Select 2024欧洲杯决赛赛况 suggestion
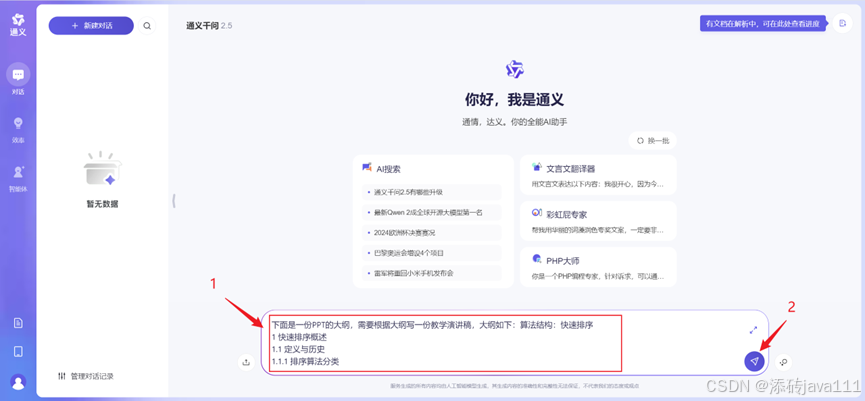The height and width of the screenshot is (401, 865). click(x=431, y=233)
